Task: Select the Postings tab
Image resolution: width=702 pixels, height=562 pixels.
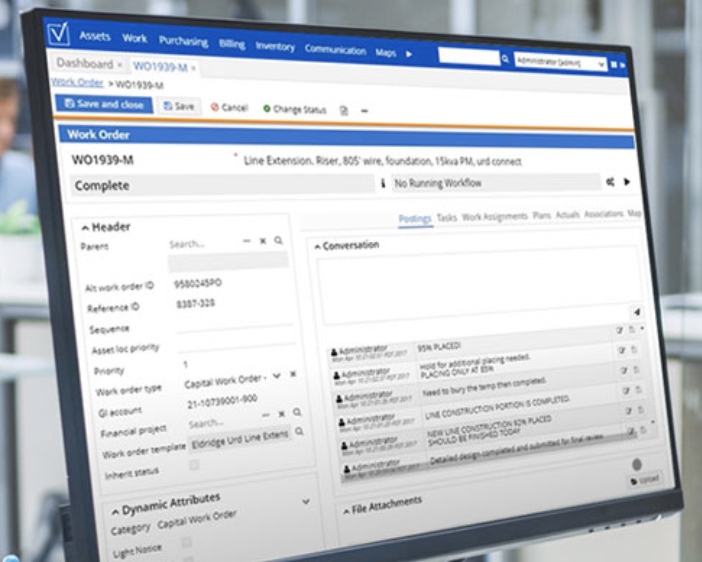Action: tap(415, 219)
